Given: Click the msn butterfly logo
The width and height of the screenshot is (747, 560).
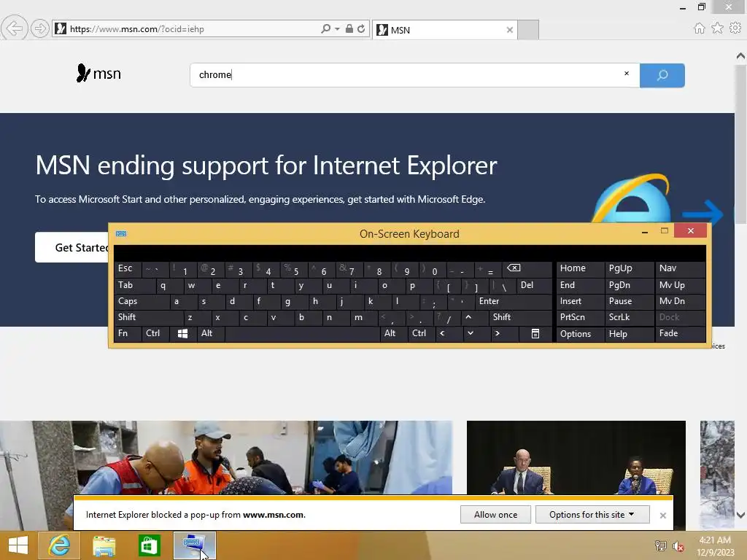Looking at the screenshot, I should 98,74.
